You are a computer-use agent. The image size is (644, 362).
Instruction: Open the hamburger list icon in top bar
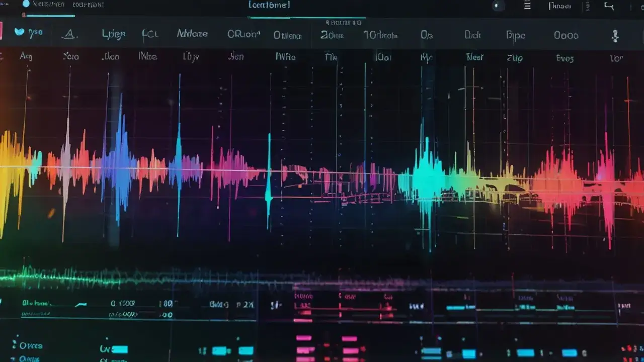click(527, 6)
